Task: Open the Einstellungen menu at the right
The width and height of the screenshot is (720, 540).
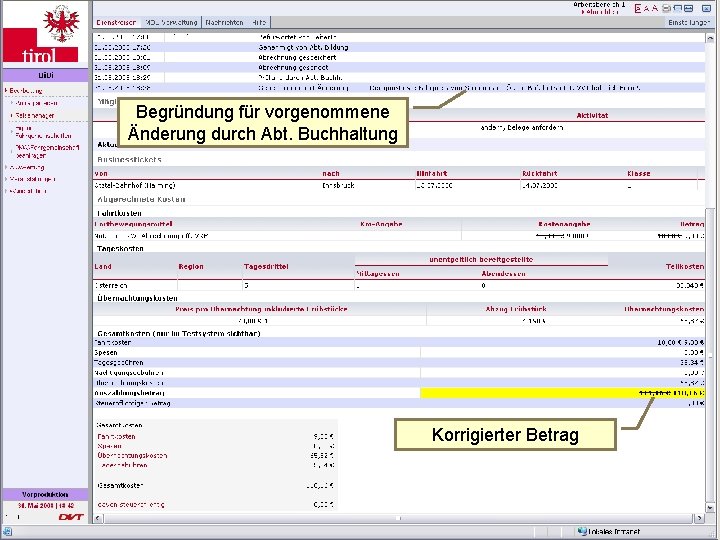Action: point(689,22)
